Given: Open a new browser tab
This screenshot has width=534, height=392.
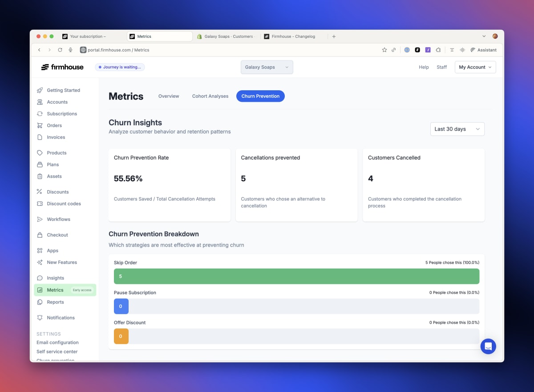Looking at the screenshot, I should click(334, 36).
